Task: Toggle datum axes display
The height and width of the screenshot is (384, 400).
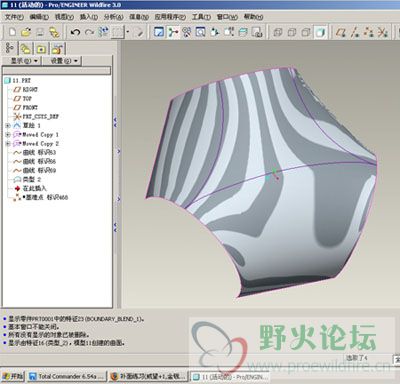Action: pyautogui.click(x=355, y=32)
